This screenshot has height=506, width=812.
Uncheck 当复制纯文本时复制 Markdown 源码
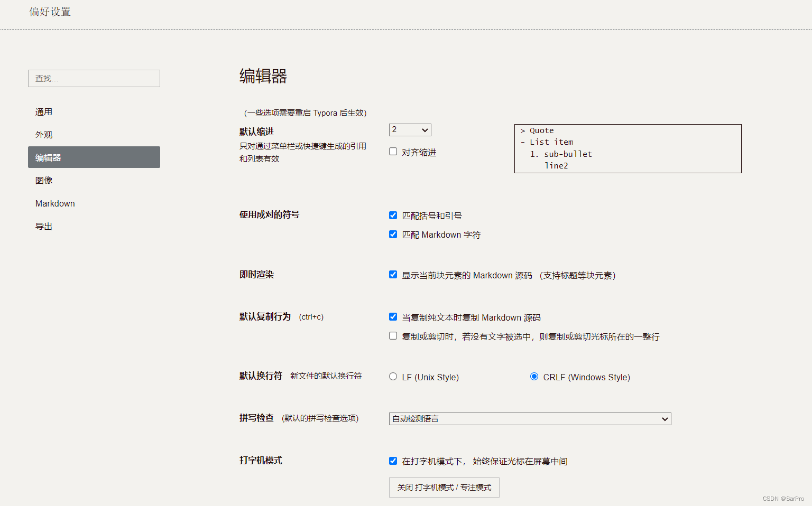click(x=393, y=317)
